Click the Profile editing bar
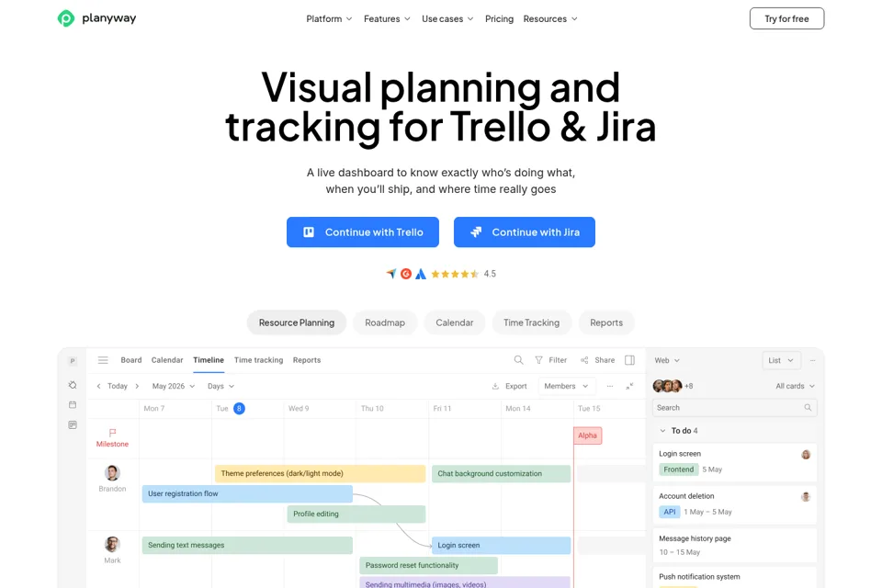The height and width of the screenshot is (588, 882). (x=356, y=514)
